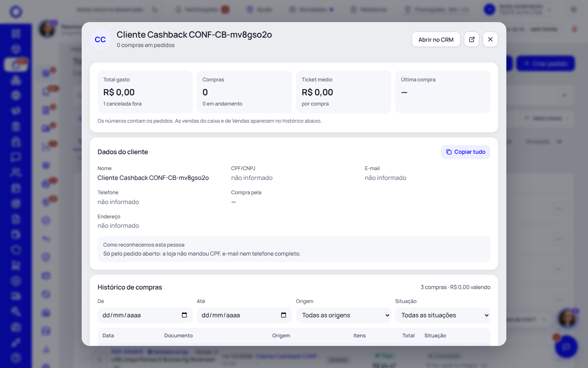Click the "0 compras em pedidos" subtitle
588x368 pixels.
click(146, 45)
